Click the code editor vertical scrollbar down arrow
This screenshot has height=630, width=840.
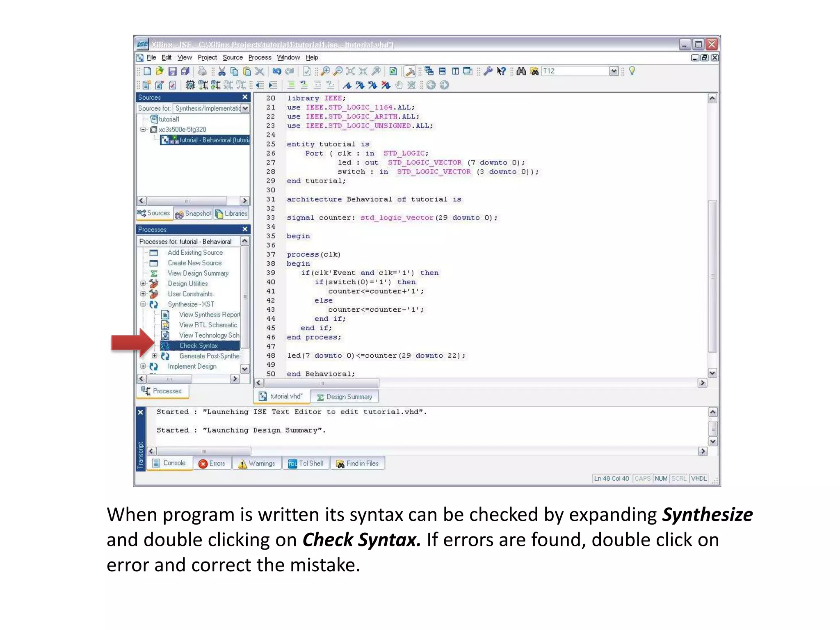712,373
